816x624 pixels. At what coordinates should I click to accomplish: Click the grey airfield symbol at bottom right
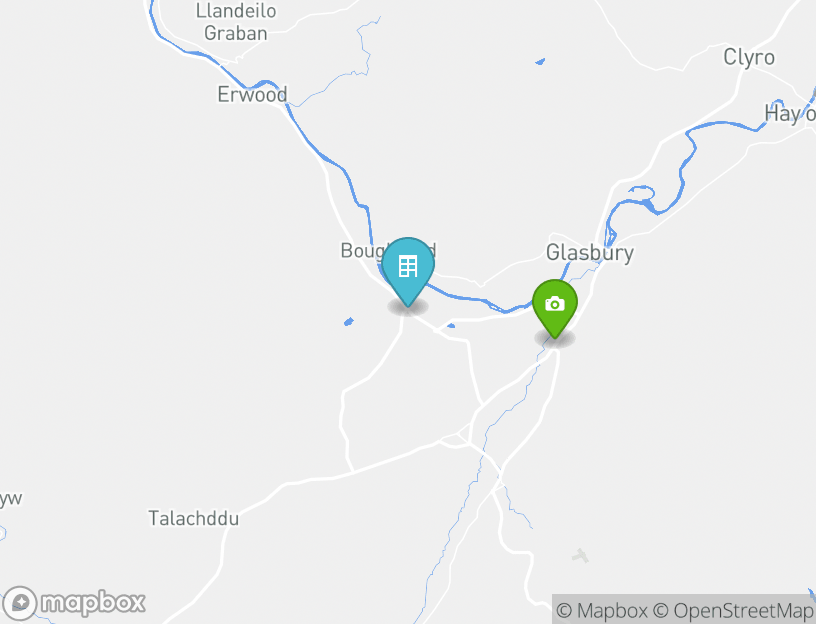(580, 556)
